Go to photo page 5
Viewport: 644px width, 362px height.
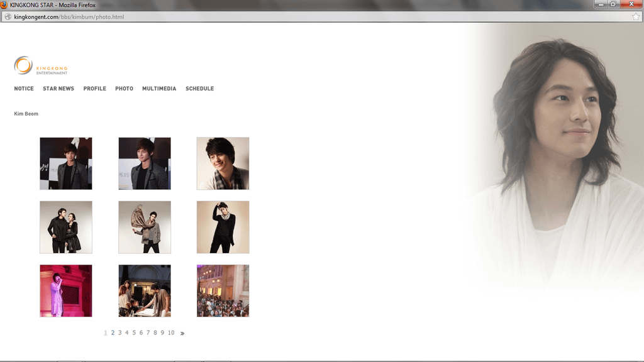click(x=134, y=333)
